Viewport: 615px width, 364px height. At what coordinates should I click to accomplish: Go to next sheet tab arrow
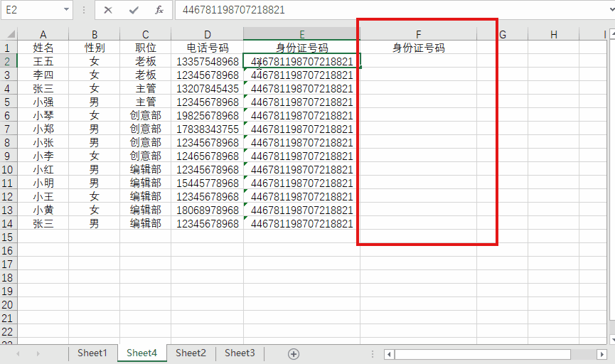coord(38,354)
